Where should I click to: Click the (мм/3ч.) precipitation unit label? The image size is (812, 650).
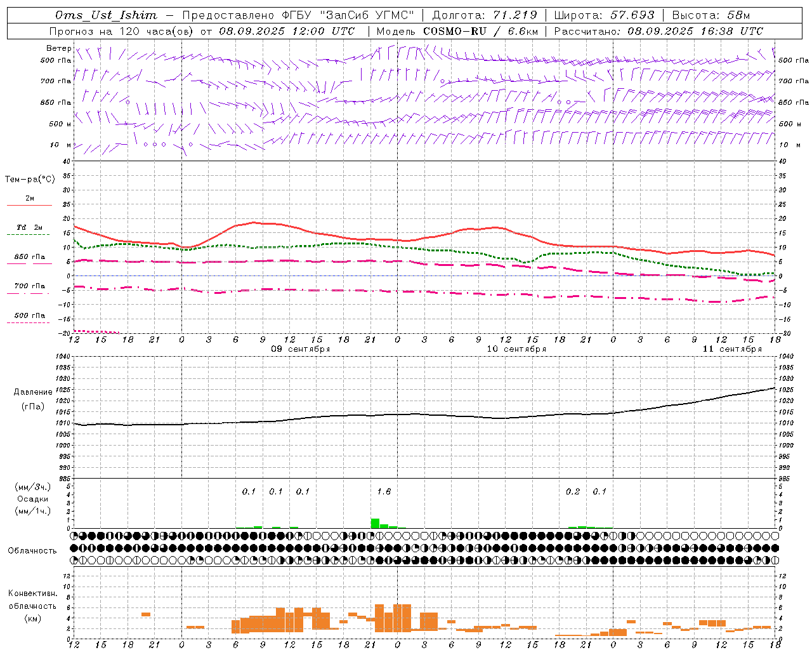tap(32, 487)
